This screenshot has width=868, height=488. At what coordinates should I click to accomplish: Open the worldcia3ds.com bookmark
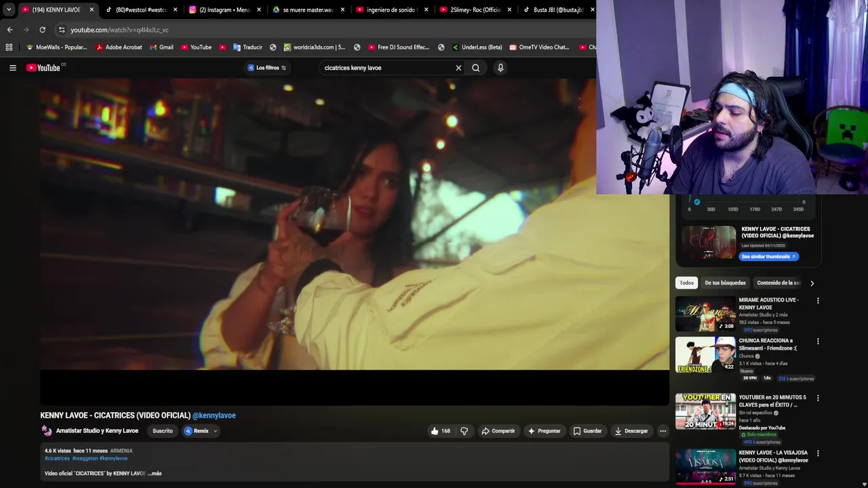(315, 47)
